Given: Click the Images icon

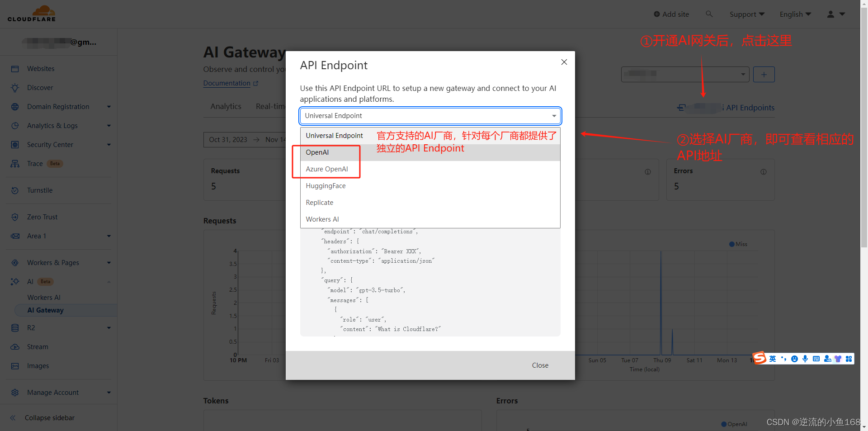Looking at the screenshot, I should point(15,366).
